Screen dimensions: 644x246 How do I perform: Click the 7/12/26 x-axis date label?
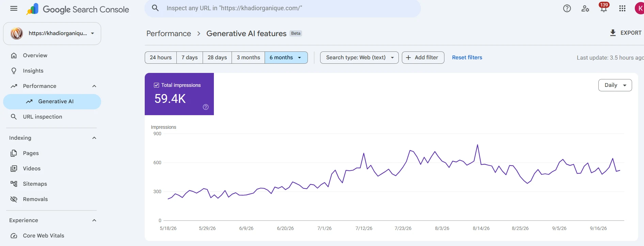point(364,228)
